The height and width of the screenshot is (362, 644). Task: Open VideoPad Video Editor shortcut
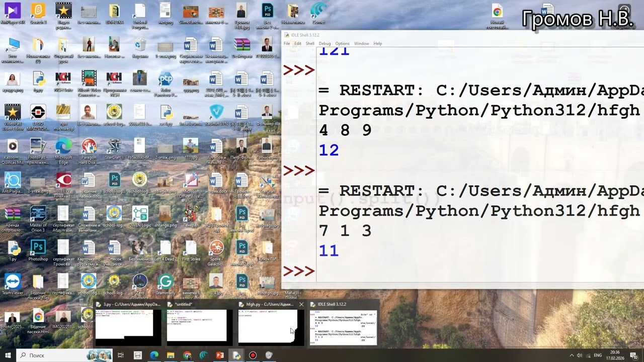coord(13,118)
